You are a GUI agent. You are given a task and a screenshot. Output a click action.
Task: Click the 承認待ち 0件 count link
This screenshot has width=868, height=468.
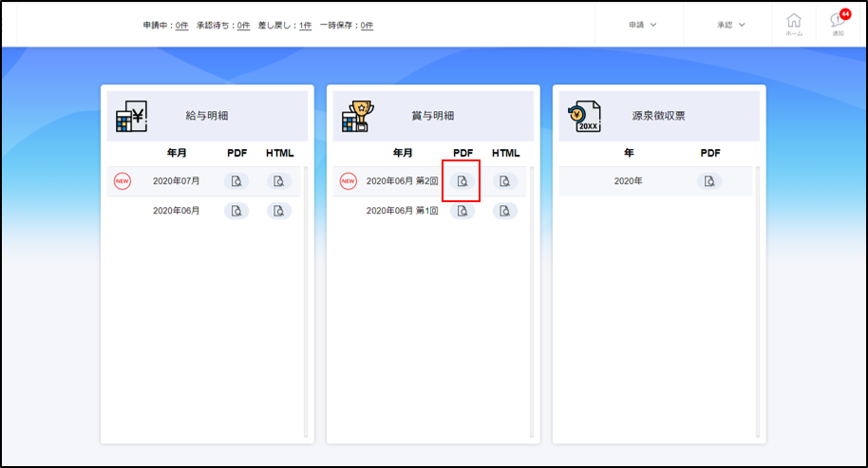[244, 26]
